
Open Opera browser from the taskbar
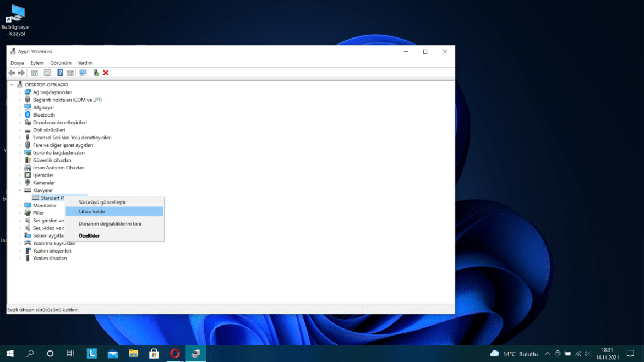point(174,353)
